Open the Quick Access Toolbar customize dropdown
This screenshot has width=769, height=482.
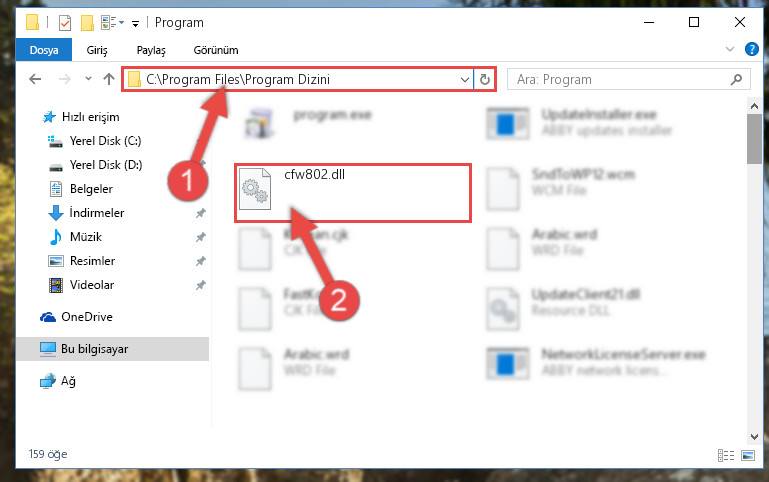point(135,23)
